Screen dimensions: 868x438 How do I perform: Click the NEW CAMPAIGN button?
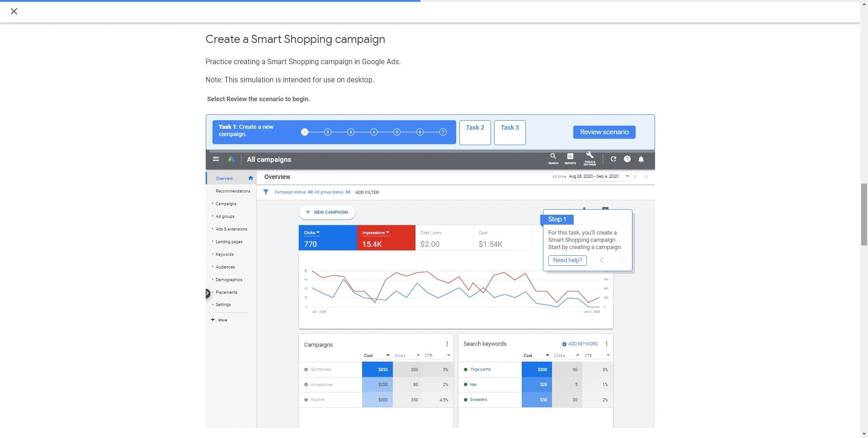(x=327, y=212)
